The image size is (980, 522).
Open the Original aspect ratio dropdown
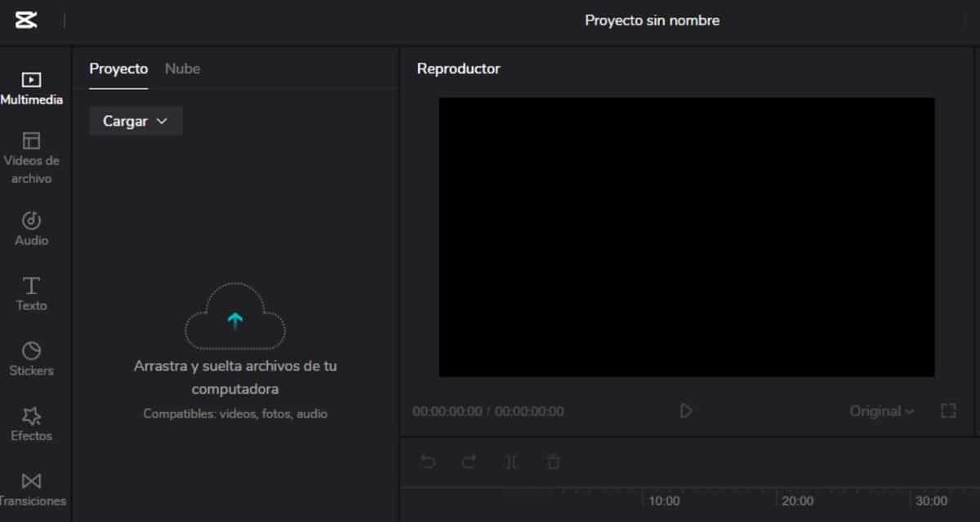tap(880, 411)
